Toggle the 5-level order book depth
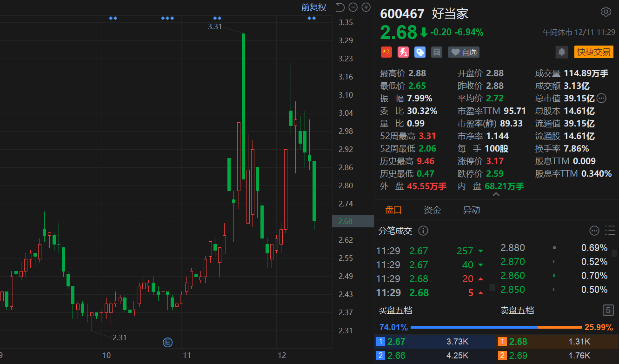 pos(607,310)
